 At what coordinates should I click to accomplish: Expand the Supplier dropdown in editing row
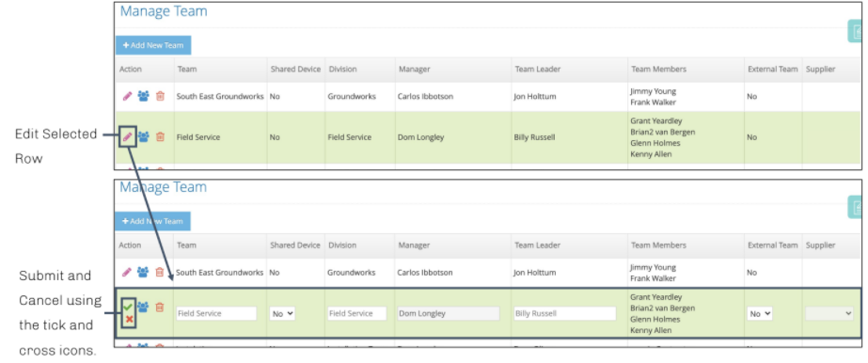point(829,314)
